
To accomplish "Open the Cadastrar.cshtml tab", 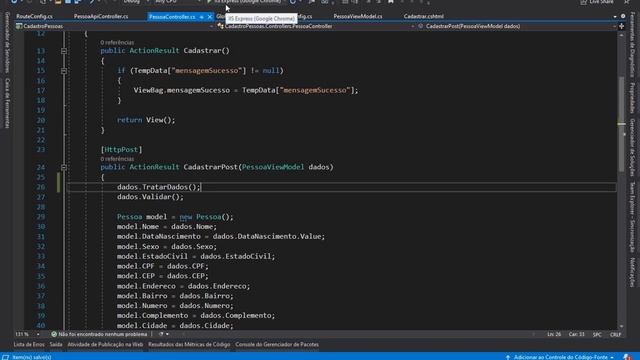I will [x=424, y=17].
